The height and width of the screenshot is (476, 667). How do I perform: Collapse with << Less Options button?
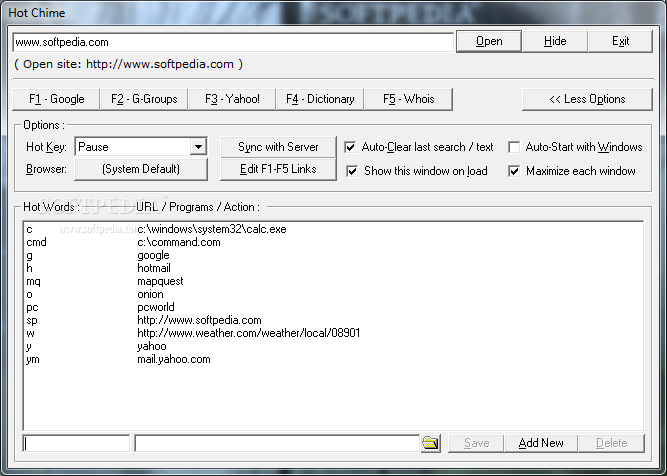(587, 99)
